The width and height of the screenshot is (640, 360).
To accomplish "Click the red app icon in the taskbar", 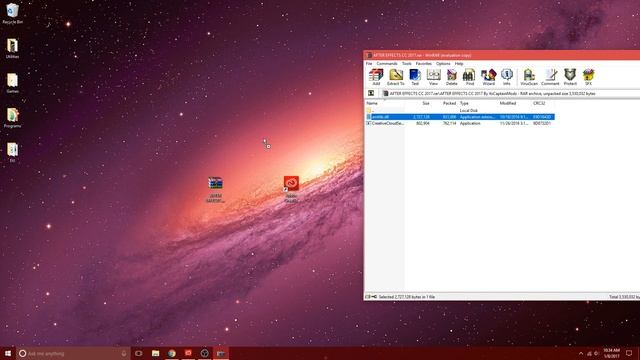I will [188, 353].
